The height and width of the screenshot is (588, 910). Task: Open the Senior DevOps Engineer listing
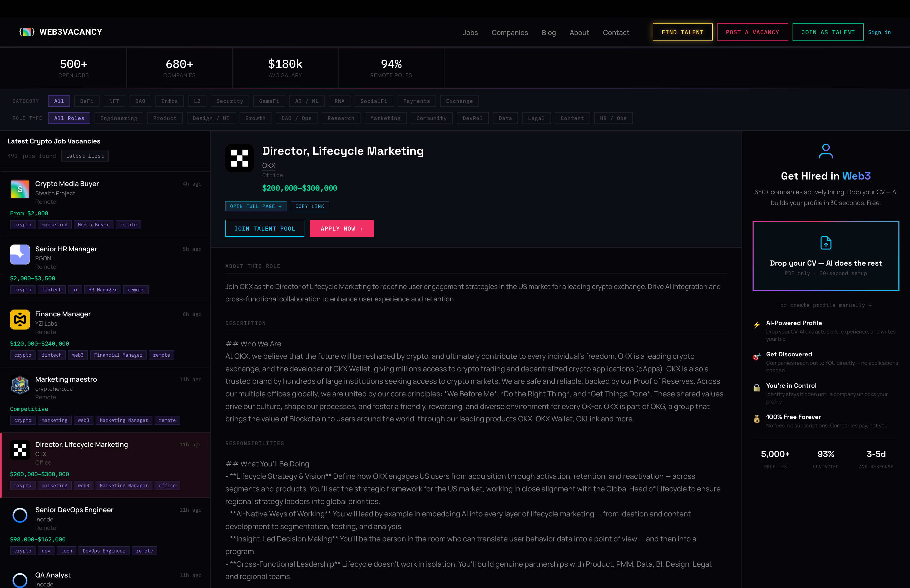click(105, 531)
